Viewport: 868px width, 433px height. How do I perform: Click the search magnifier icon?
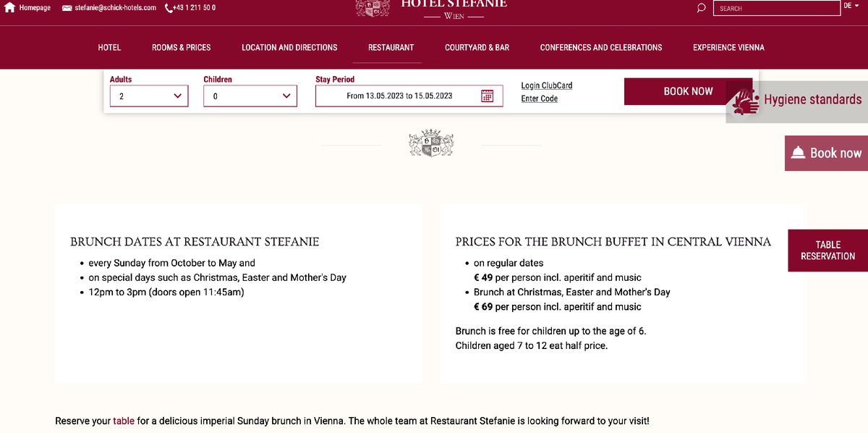coord(701,8)
